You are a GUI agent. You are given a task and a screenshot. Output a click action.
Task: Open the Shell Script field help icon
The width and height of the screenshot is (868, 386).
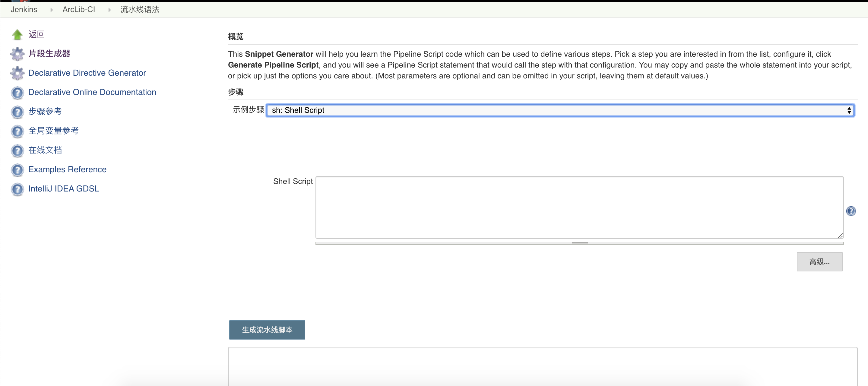point(851,211)
